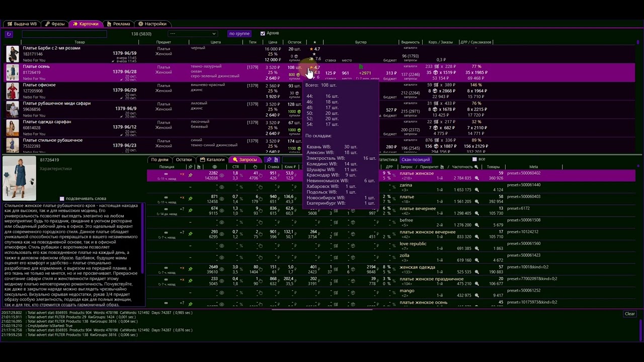Switch to the Запросы subtab
Viewport: 644px width, 362px height.
click(245, 159)
